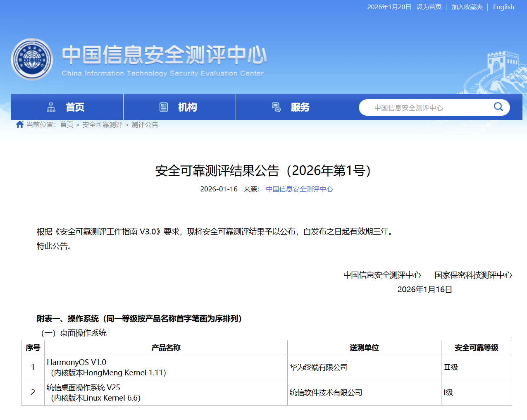Open 安全可靠测评 breadcrumb link

(102, 125)
